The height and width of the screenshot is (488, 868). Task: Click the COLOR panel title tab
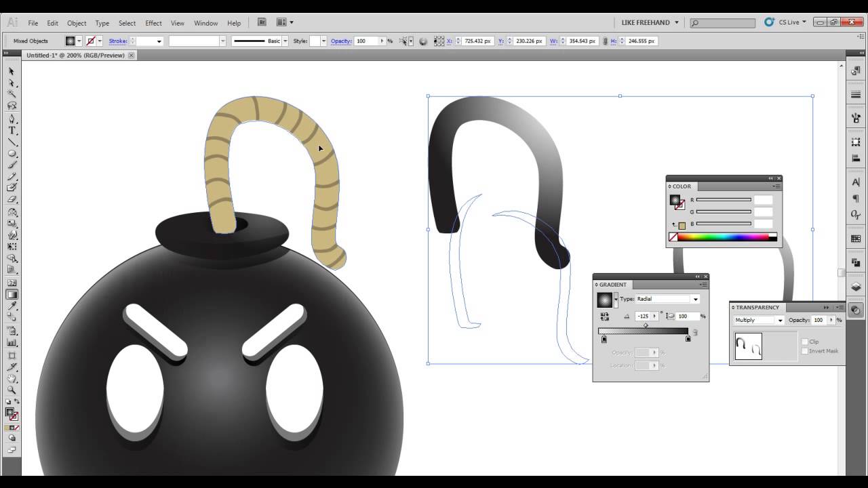pos(682,186)
